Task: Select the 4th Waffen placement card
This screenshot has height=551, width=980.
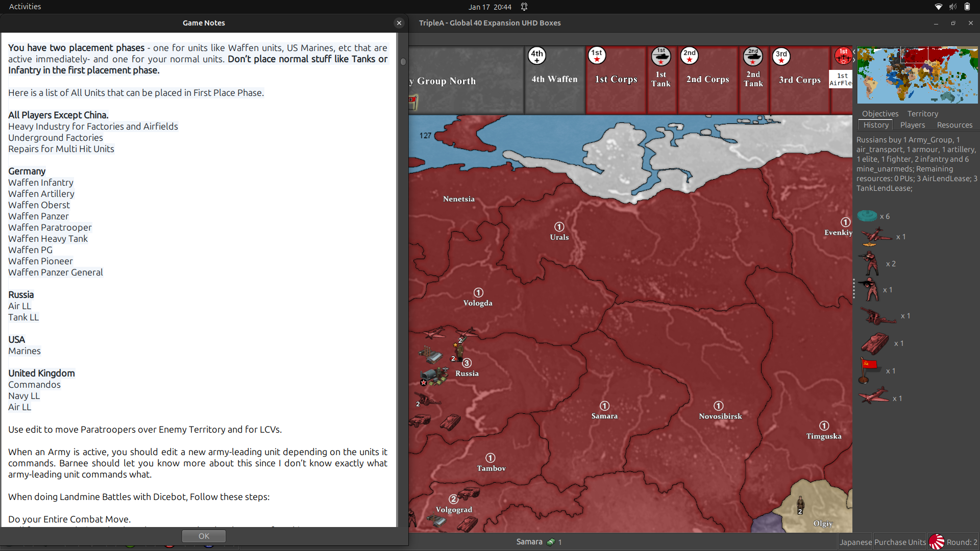Action: pos(554,79)
